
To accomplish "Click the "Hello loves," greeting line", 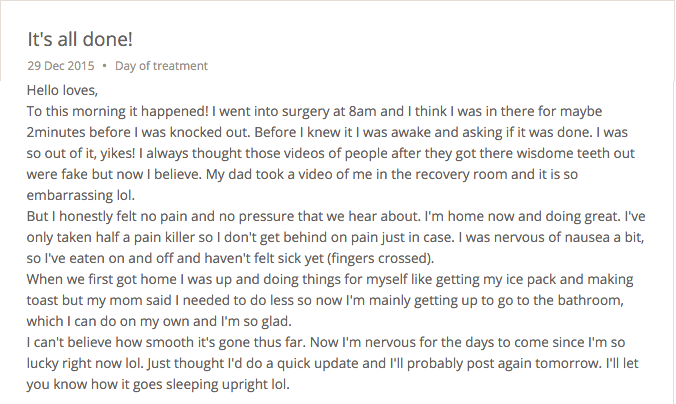I will click(x=63, y=90).
